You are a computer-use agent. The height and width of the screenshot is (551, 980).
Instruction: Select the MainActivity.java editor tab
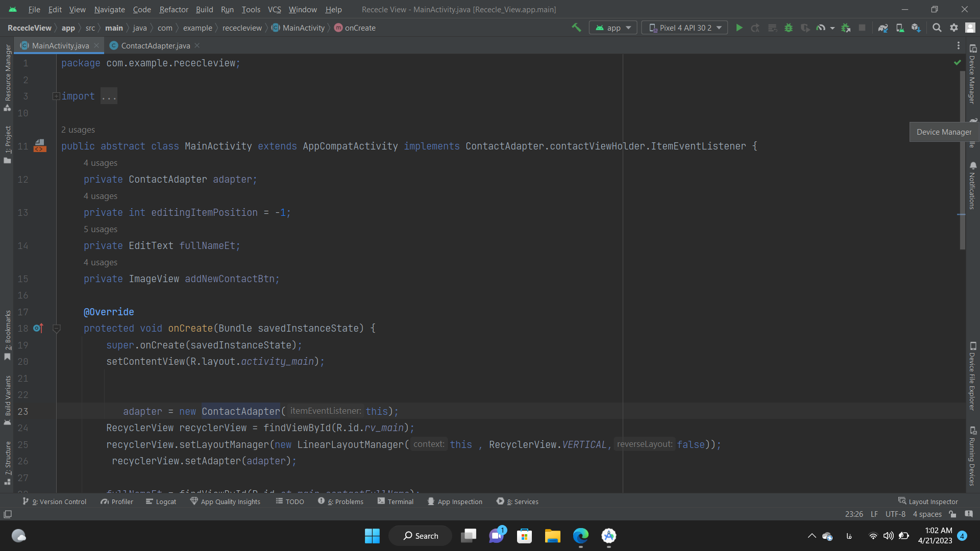coord(60,45)
